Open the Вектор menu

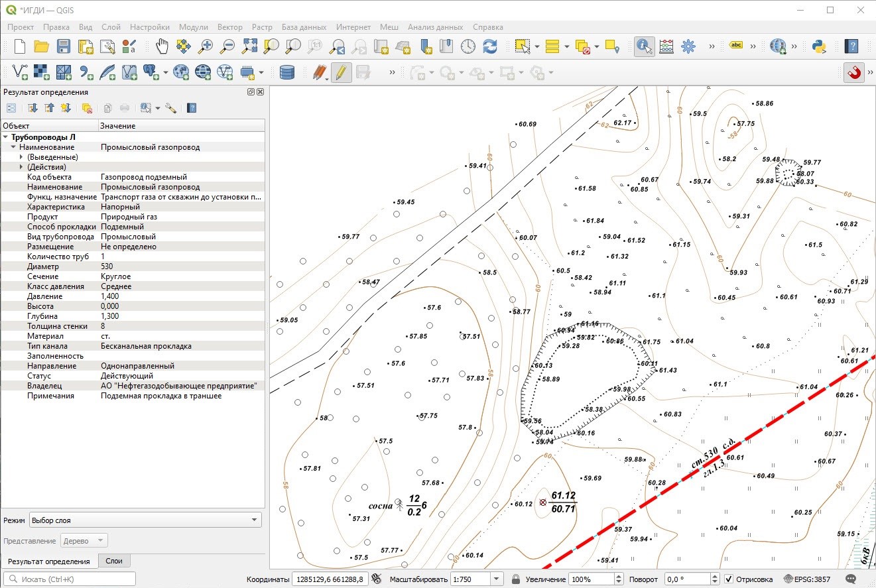230,27
